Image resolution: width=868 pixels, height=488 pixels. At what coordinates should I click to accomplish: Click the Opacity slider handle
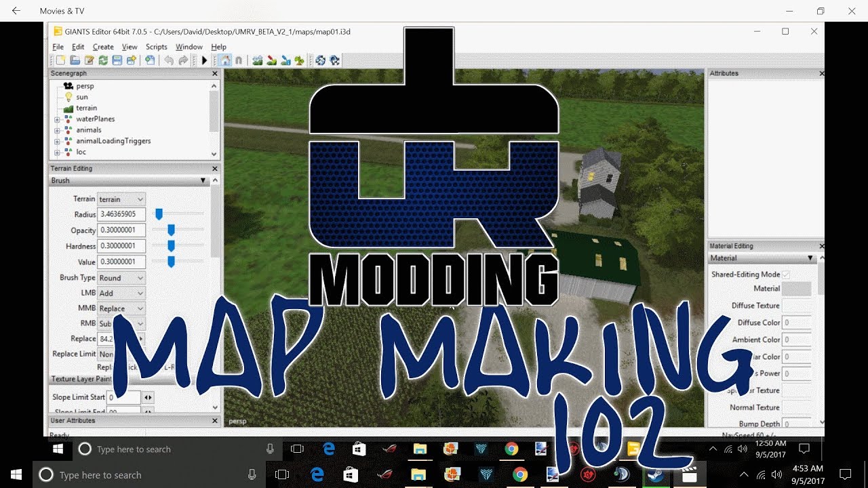coord(171,230)
